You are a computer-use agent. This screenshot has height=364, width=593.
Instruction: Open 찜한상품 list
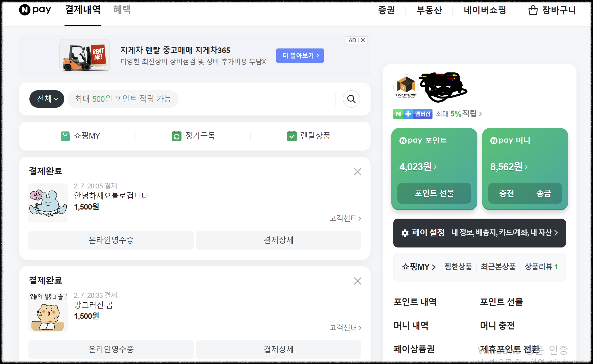(458, 267)
